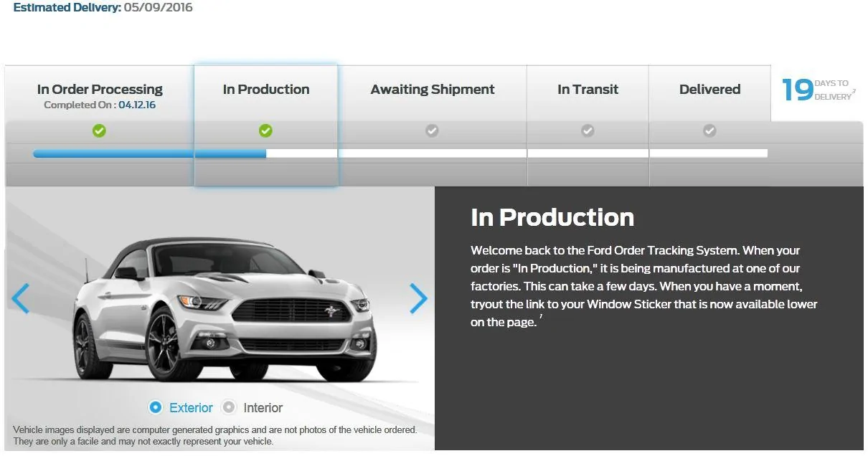Click green checkmark under In Production
This screenshot has height=456, width=868.
[x=265, y=130]
